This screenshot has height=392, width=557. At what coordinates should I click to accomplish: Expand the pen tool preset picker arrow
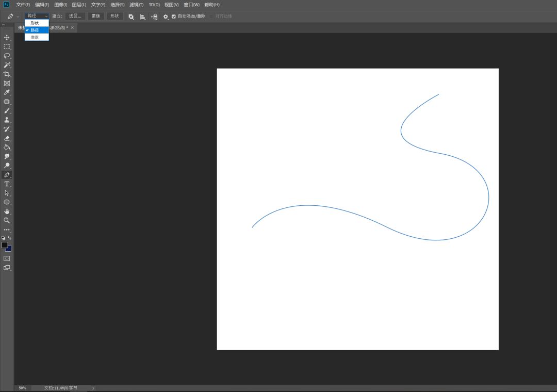coord(18,17)
